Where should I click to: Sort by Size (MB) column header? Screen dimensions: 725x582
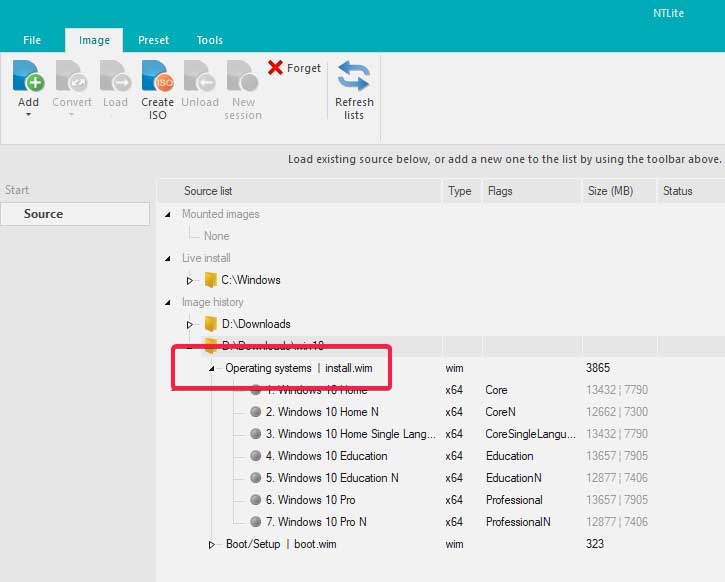click(x=619, y=191)
